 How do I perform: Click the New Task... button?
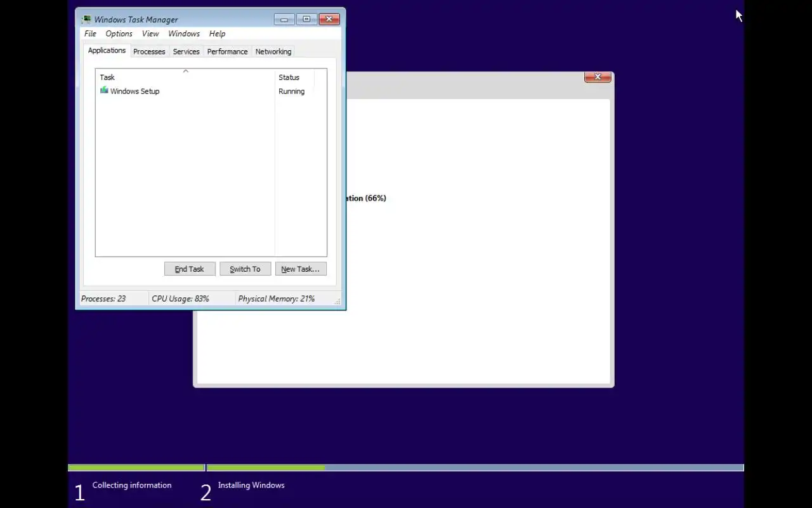pyautogui.click(x=301, y=269)
